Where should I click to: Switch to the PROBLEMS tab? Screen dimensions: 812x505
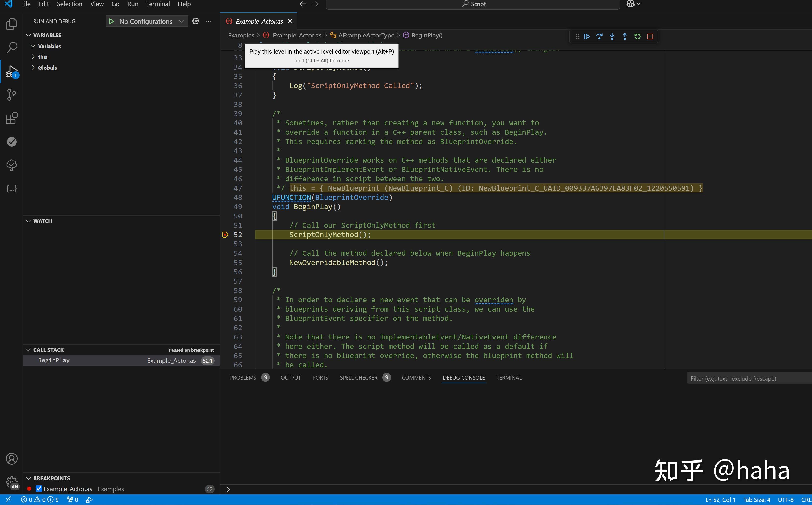click(x=243, y=377)
